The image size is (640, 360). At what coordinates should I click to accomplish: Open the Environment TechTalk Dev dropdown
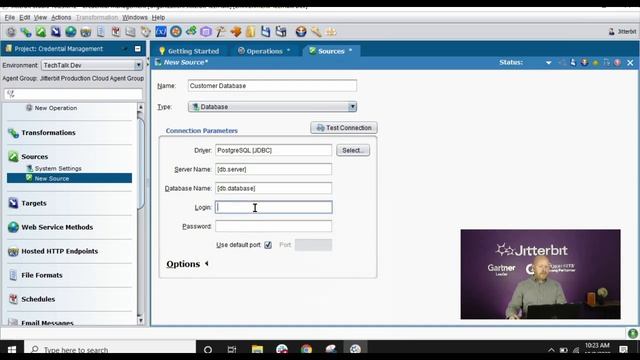138,65
